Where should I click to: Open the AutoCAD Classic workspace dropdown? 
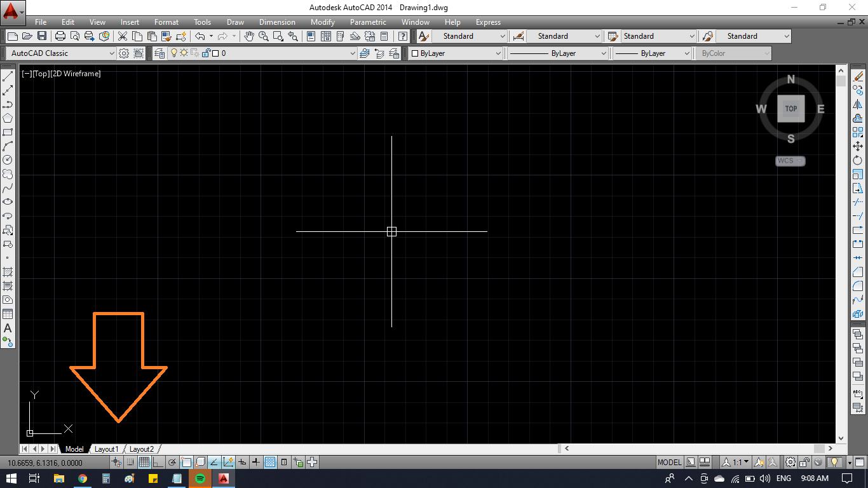point(61,53)
